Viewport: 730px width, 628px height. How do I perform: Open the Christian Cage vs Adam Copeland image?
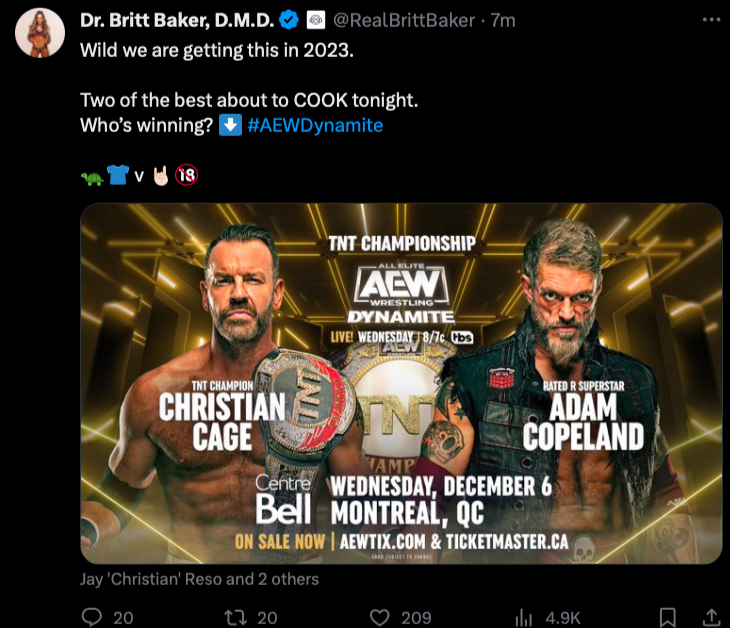click(x=401, y=384)
